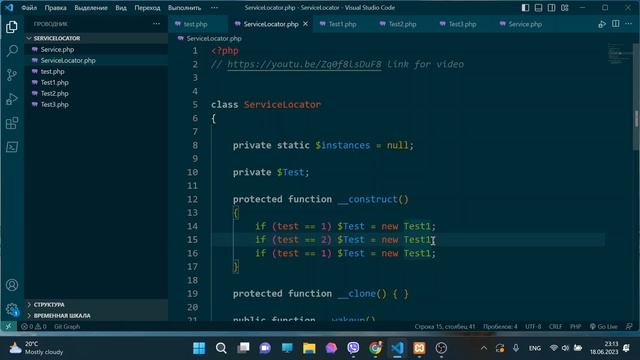640x360 pixels.
Task: Show hidden system tray icons
Action: (x=484, y=348)
